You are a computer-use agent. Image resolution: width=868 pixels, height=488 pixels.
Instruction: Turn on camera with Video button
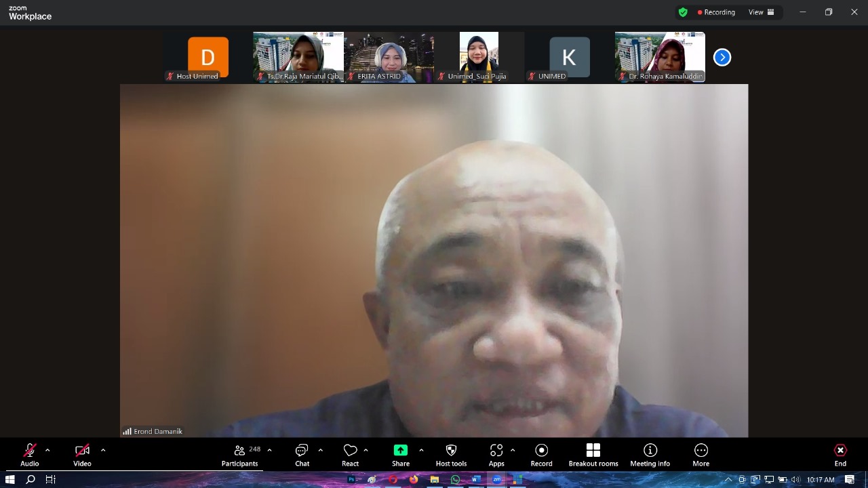82,451
